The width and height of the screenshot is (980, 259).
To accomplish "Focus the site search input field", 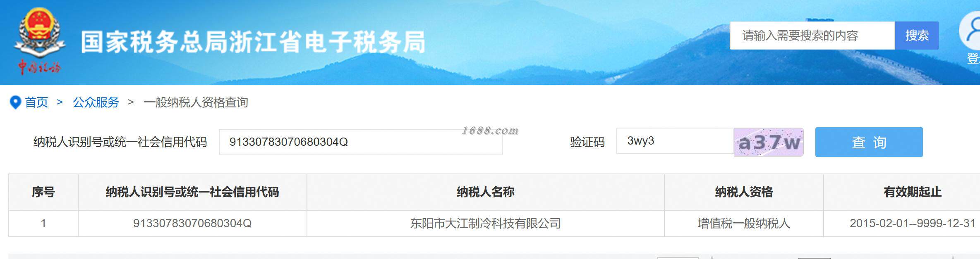I will (x=812, y=36).
